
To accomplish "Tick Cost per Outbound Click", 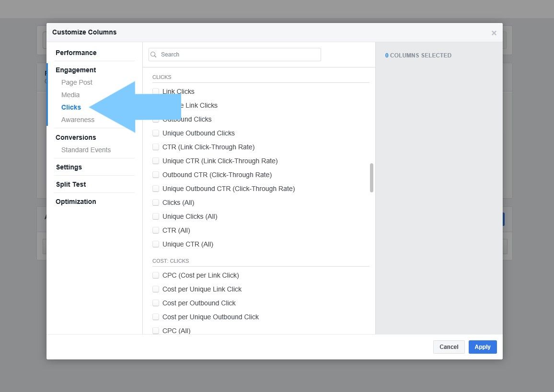I will 155,303.
